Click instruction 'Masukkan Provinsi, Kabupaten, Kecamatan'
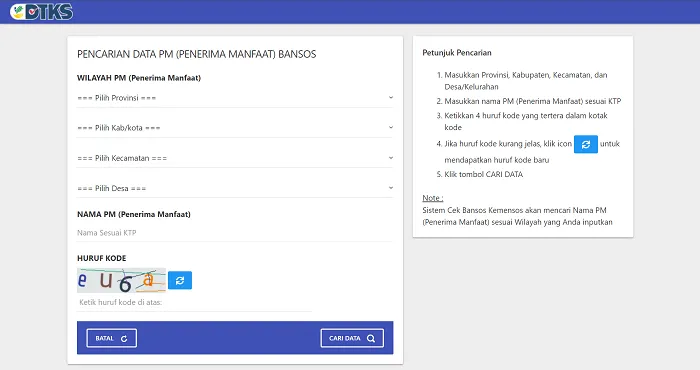The width and height of the screenshot is (700, 370). pyautogui.click(x=525, y=81)
